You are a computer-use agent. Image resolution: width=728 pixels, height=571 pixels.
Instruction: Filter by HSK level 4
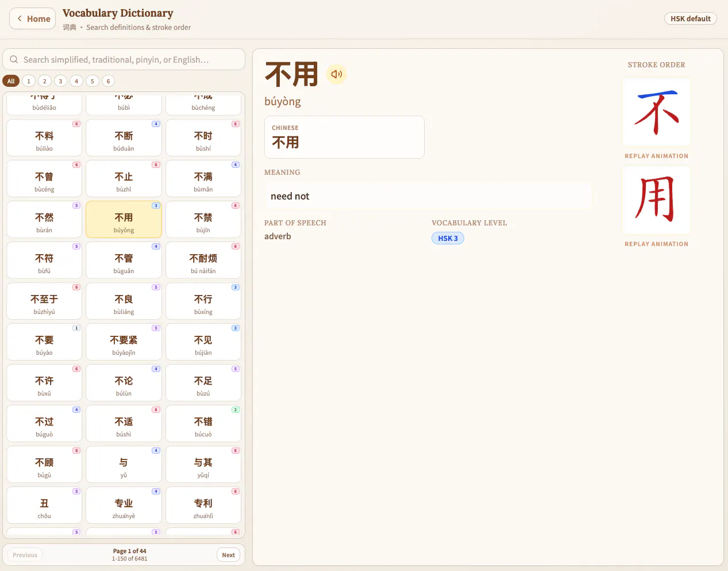pos(76,81)
